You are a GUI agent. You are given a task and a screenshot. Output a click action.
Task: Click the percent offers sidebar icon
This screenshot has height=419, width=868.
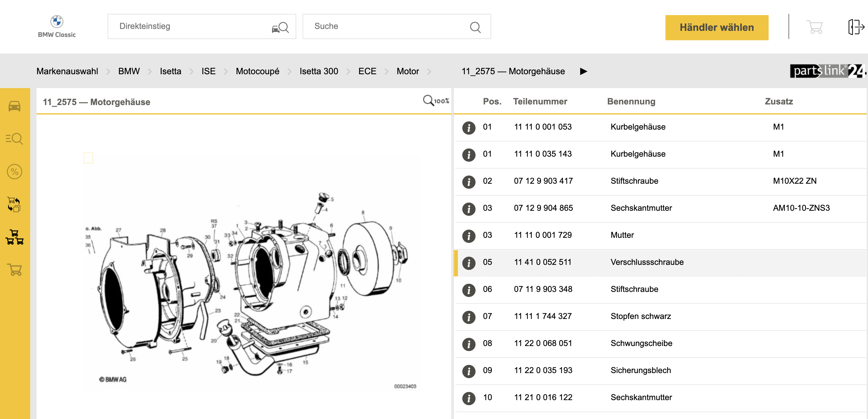[x=14, y=171]
